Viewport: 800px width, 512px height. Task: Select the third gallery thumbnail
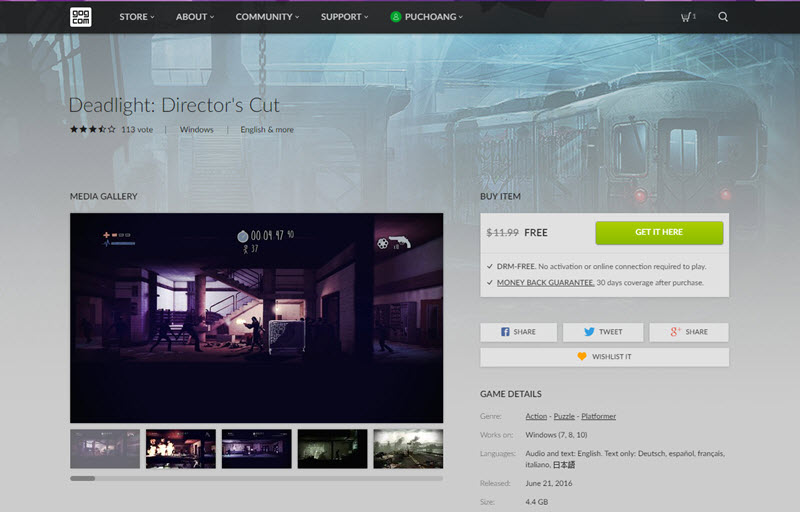pyautogui.click(x=257, y=449)
